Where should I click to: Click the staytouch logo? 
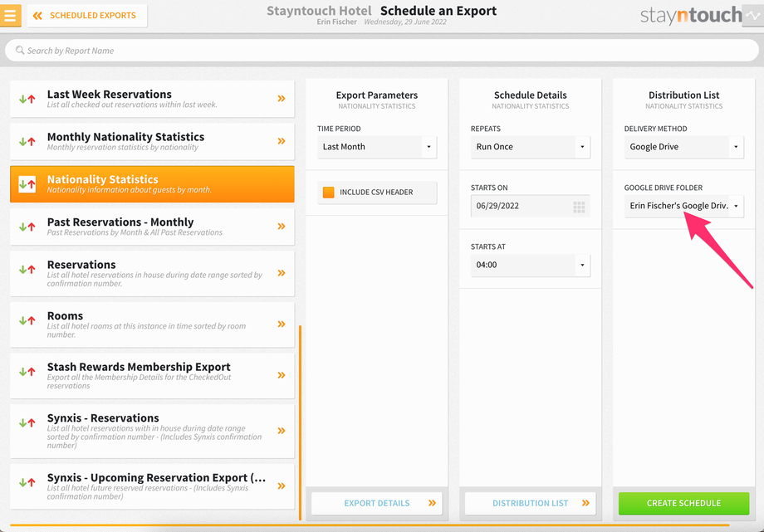coord(691,16)
